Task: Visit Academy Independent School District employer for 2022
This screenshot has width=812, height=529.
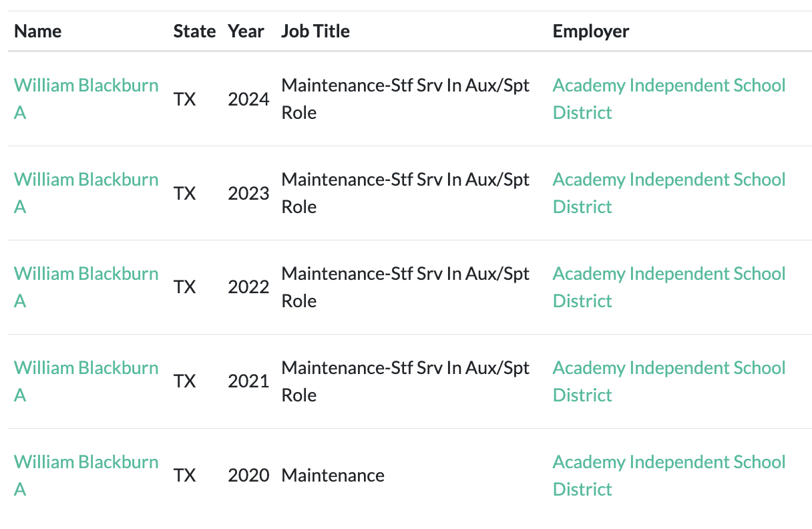Action: [668, 275]
